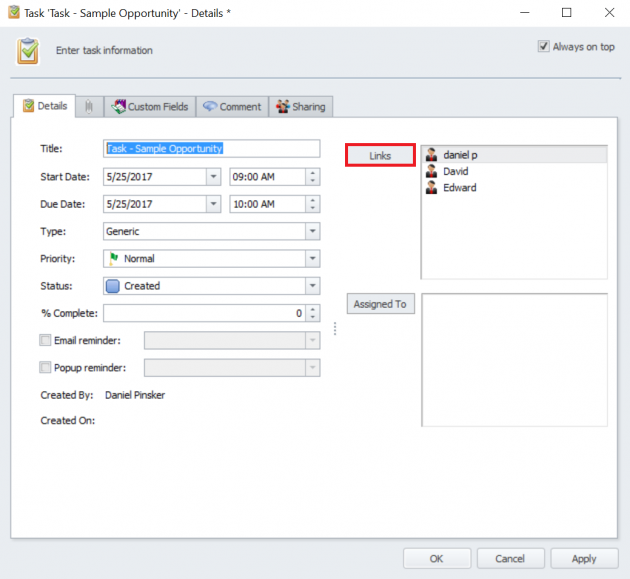Expand the Status dropdown arrow
This screenshot has height=579, width=630.
313,285
